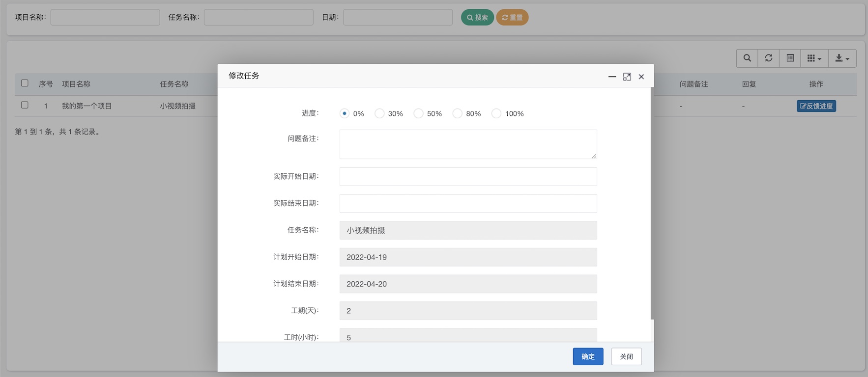Mark progress as 100%

click(496, 113)
